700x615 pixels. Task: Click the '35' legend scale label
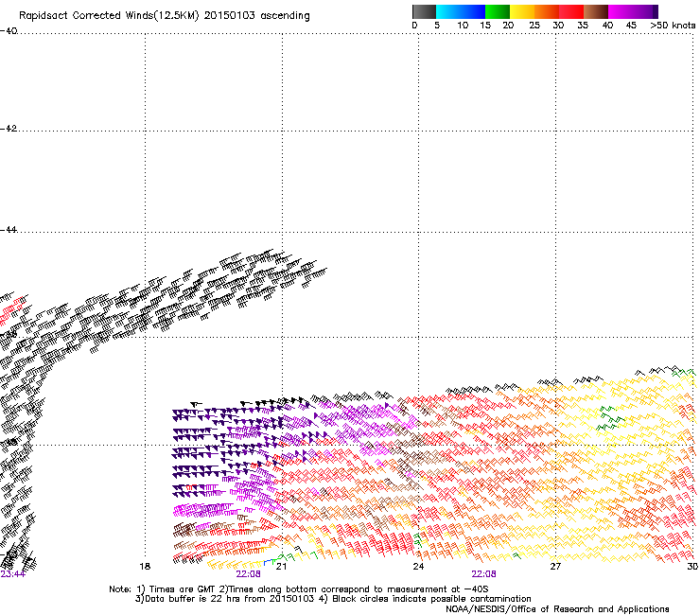point(583,26)
